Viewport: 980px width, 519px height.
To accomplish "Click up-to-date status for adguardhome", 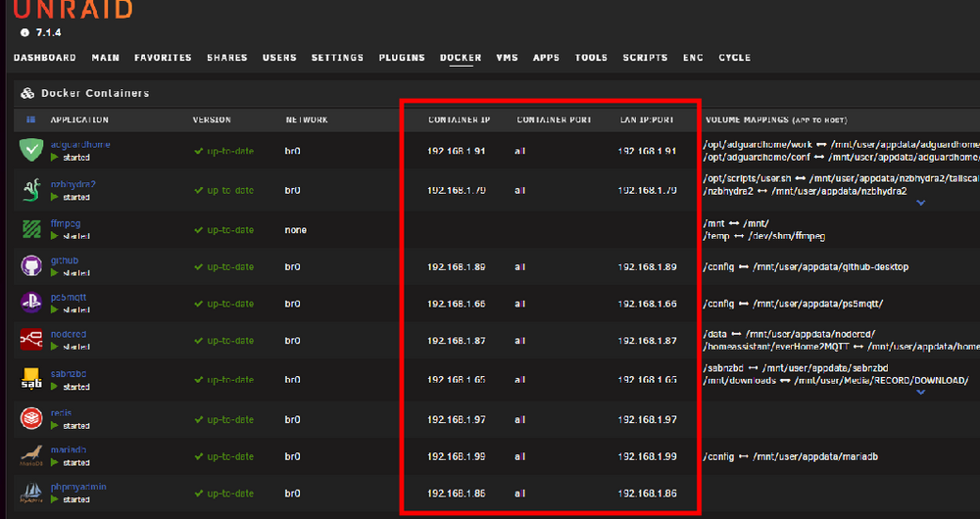I will (223, 151).
